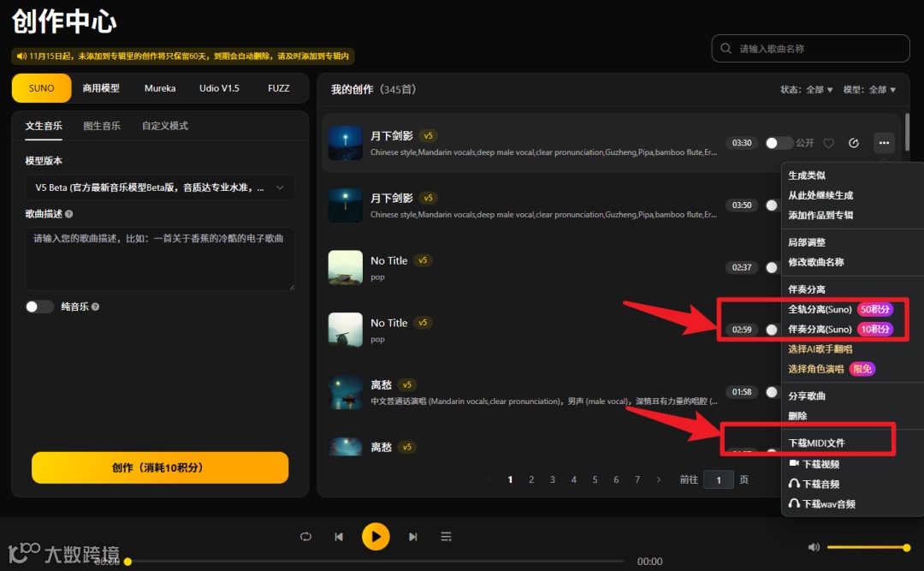
Task: Skip to previous track
Action: (339, 537)
